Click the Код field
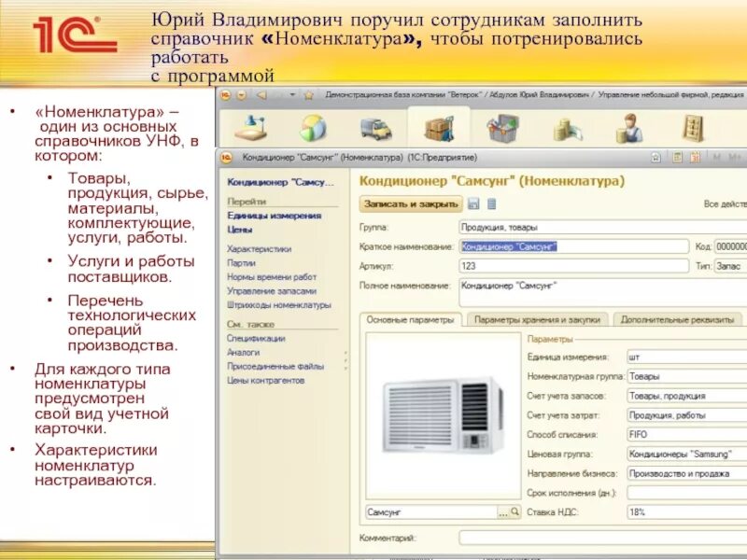The width and height of the screenshot is (747, 560). 730,246
